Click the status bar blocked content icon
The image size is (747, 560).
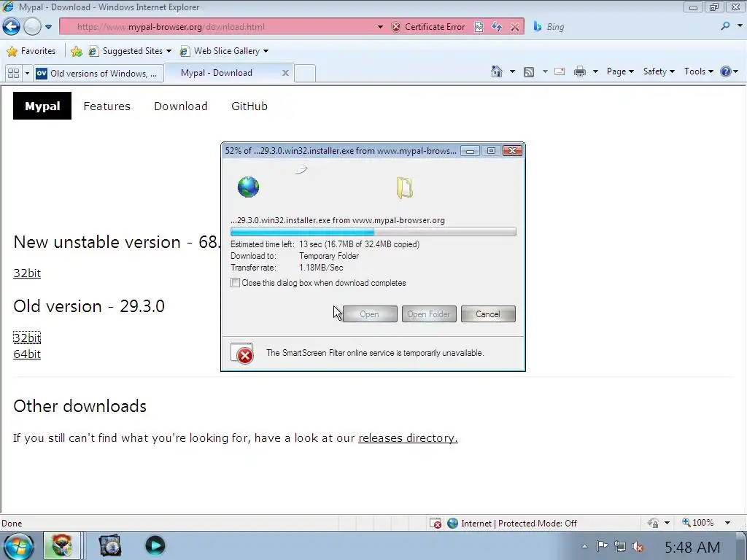435,524
